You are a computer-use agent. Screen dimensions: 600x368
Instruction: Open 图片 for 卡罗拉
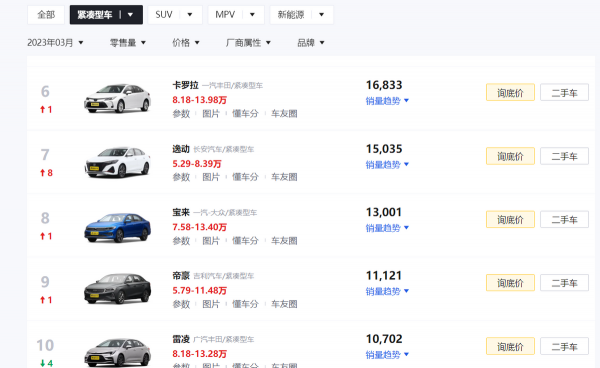tap(211, 114)
